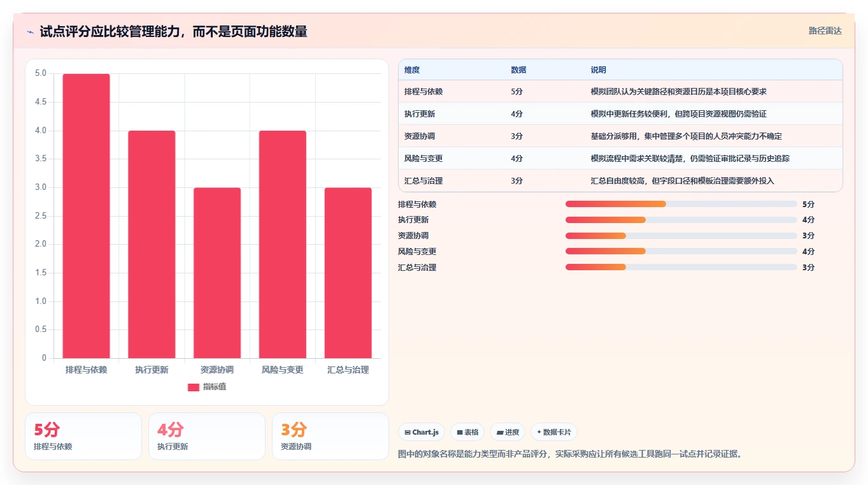Click the 5分 value next to the 排程与依赖 progress bar
Viewport: 868px width, 485px height.
click(808, 204)
